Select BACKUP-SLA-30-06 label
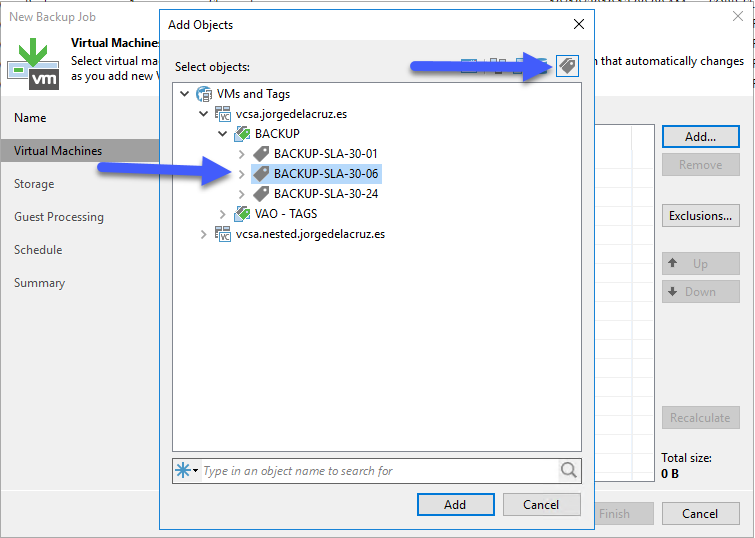Viewport: 755px width, 538px height. tap(326, 174)
